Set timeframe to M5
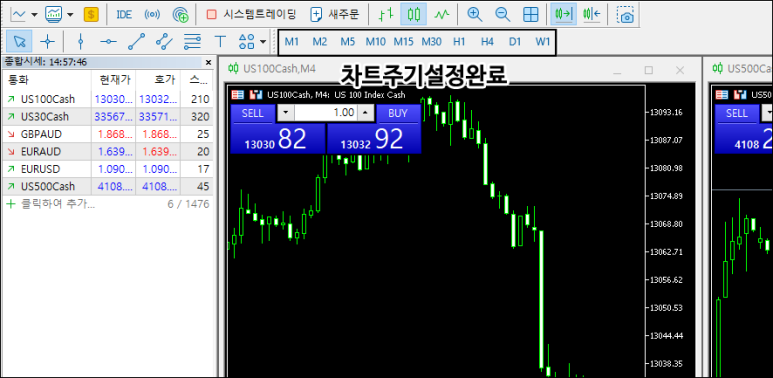The image size is (773, 378). 348,42
